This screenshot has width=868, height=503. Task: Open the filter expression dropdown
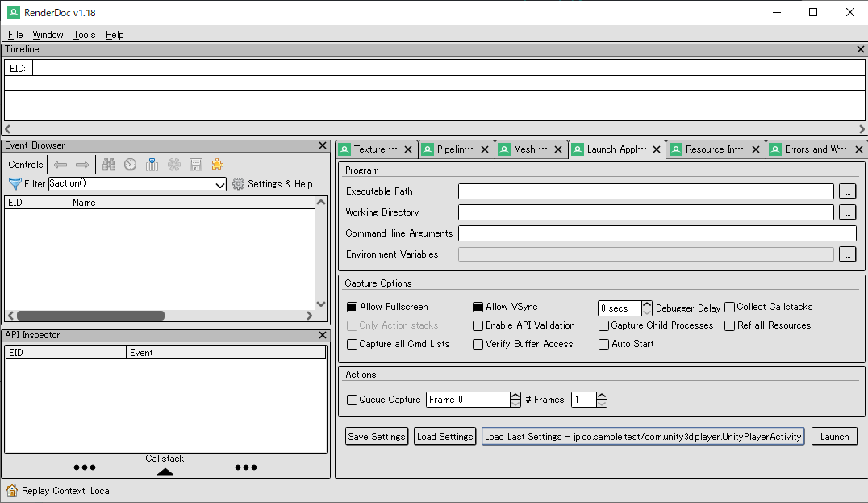coord(223,183)
